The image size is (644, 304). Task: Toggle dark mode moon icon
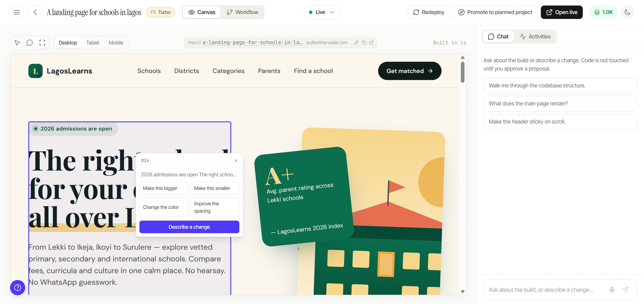click(x=627, y=12)
